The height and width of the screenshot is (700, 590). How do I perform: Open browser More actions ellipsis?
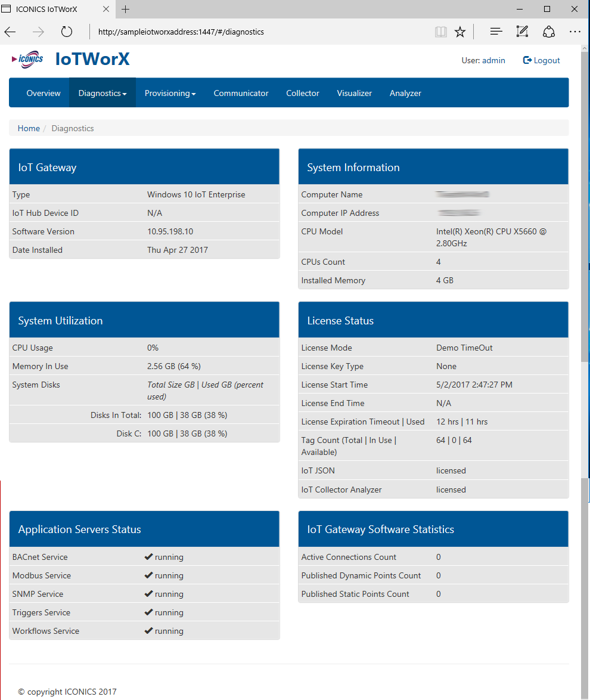575,32
